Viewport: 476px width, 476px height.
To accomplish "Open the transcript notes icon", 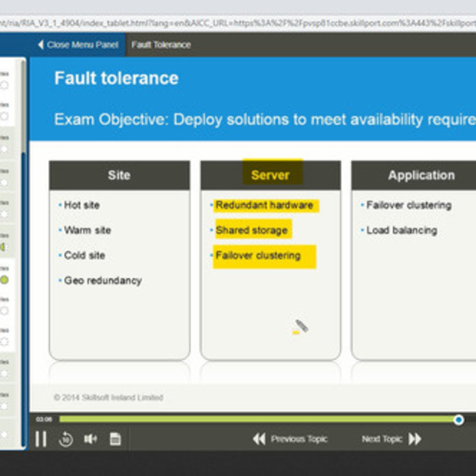I will pyautogui.click(x=115, y=439).
